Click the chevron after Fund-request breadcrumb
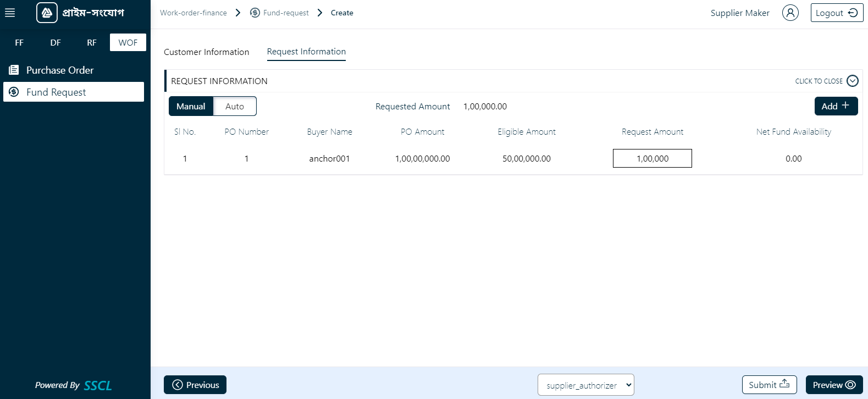 [x=320, y=13]
